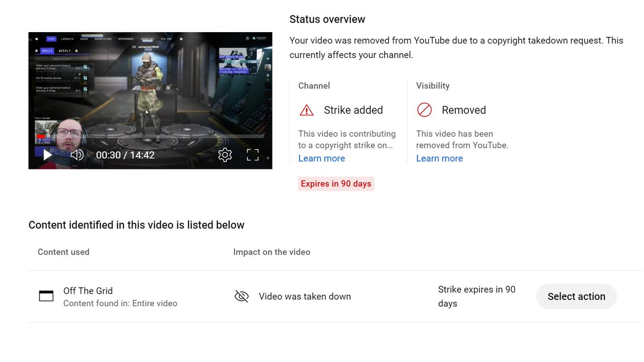Image resolution: width=644 pixels, height=362 pixels.
Task: Click the Removed visibility icon
Action: (425, 110)
